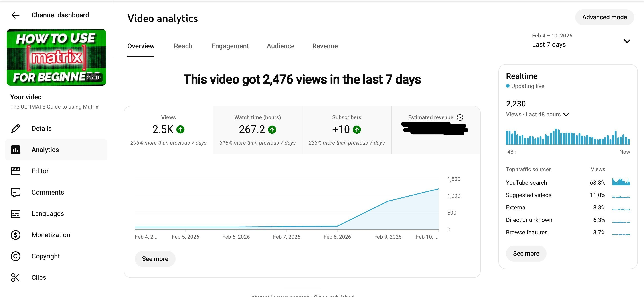The width and height of the screenshot is (644, 297).
Task: Click the Matrix video thumbnail
Action: 56,57
